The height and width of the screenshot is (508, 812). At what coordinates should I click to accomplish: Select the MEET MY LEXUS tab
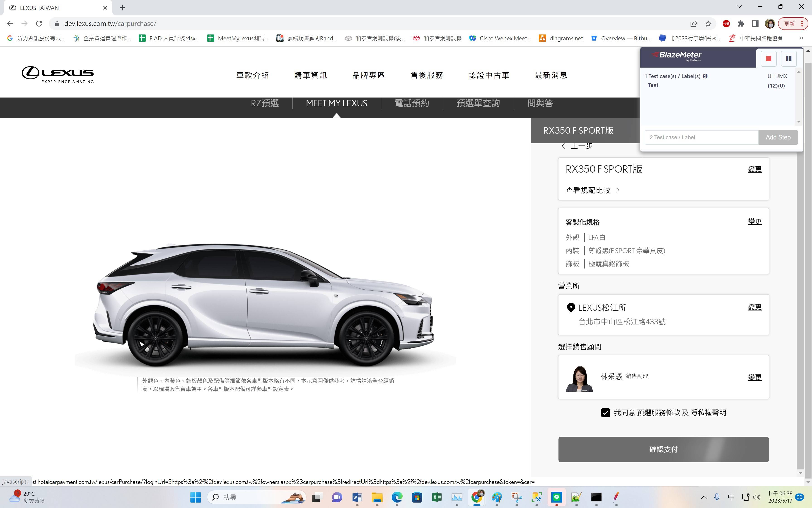[x=336, y=103]
